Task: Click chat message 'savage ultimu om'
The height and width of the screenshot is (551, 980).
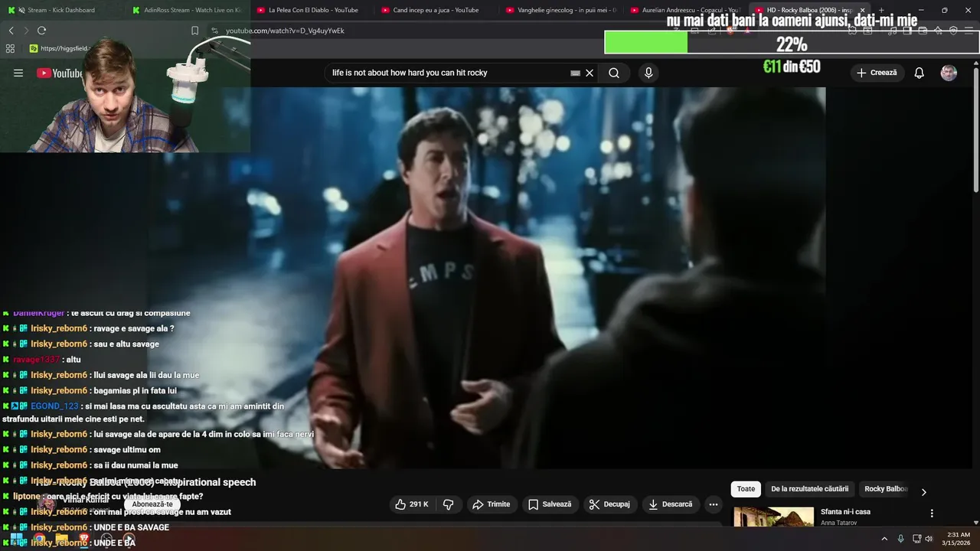Action: (127, 450)
